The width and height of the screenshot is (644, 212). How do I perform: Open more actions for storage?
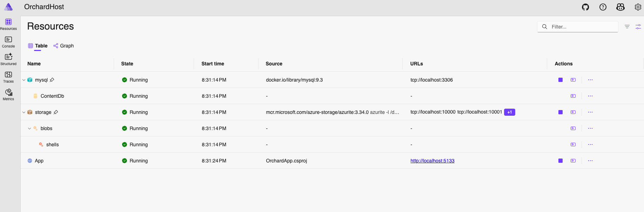pos(590,112)
